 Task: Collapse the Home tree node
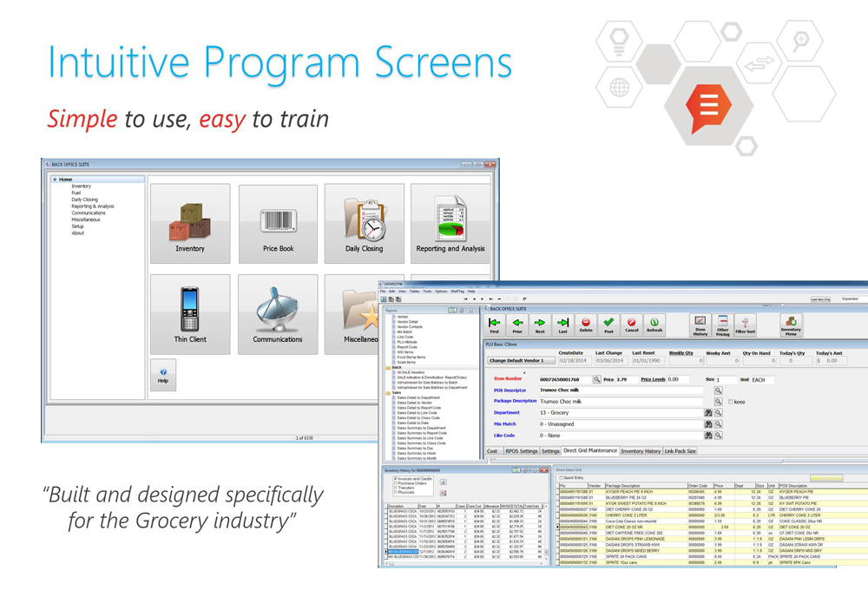[55, 180]
